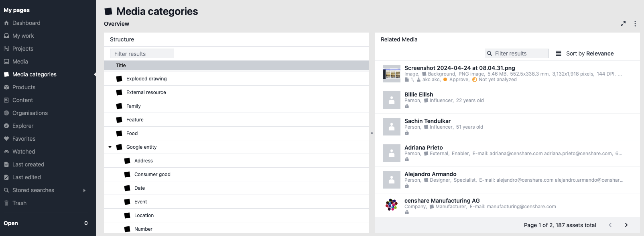Click the Products box icon
644x236 pixels.
(x=6, y=87)
